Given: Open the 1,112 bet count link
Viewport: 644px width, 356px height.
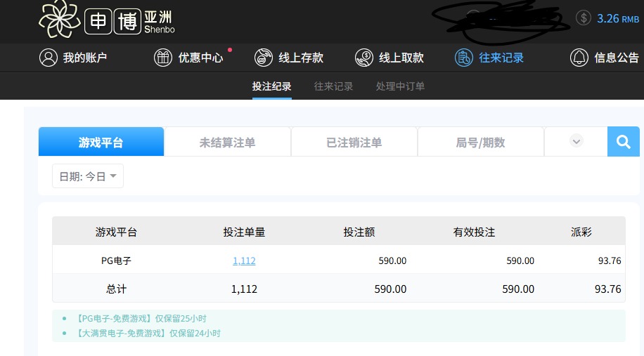Looking at the screenshot, I should click(x=244, y=261).
